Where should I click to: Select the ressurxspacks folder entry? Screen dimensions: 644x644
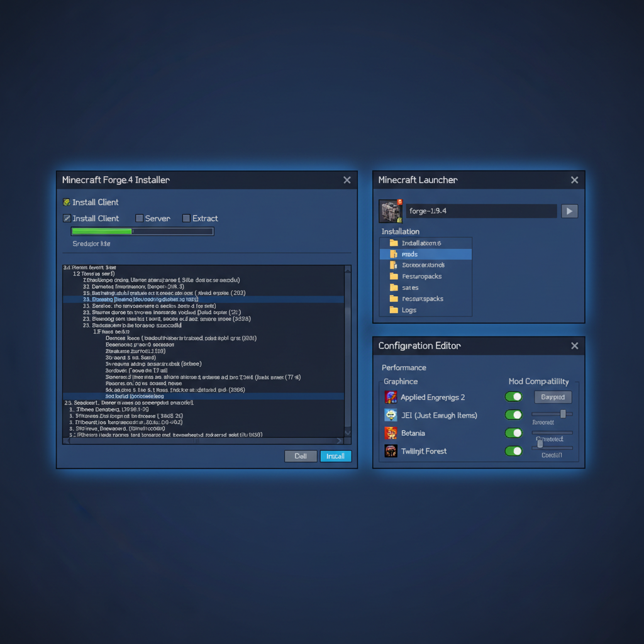click(426, 299)
